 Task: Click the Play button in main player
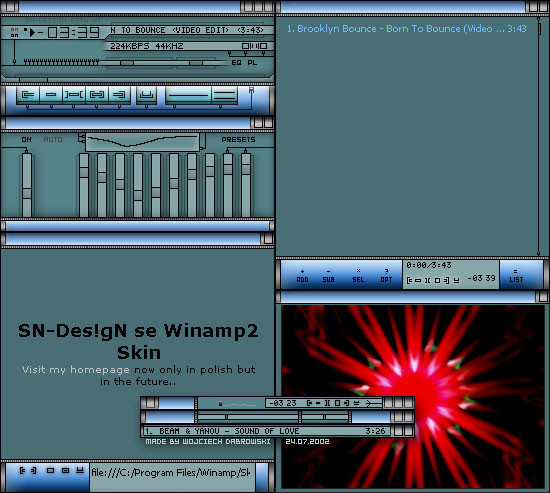tap(51, 95)
